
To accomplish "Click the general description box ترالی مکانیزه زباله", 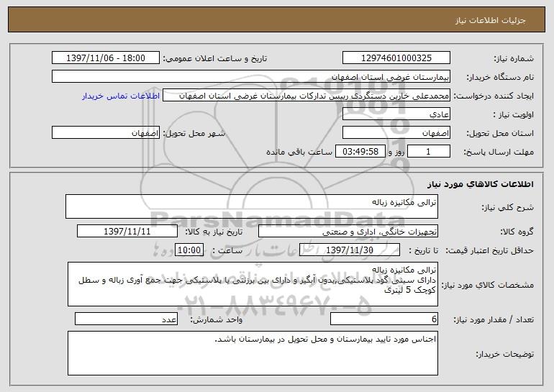I will coord(252,206).
